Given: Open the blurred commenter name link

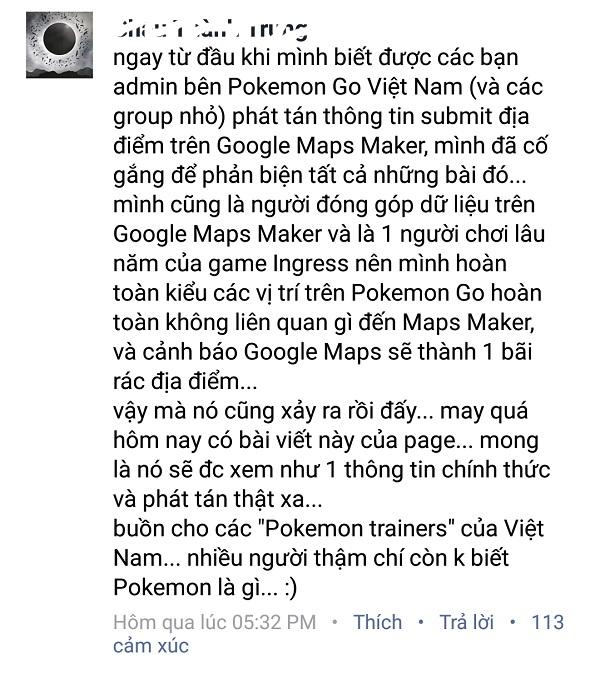Looking at the screenshot, I should point(212,30).
